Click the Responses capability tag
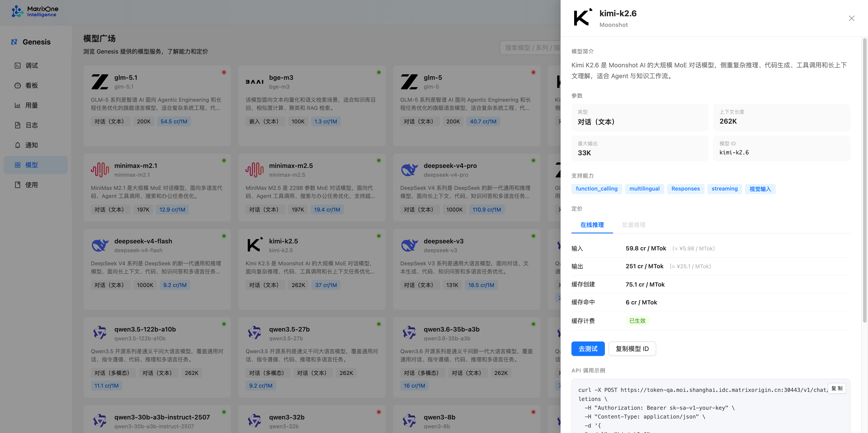Viewport: 868px width, 433px height. 685,189
